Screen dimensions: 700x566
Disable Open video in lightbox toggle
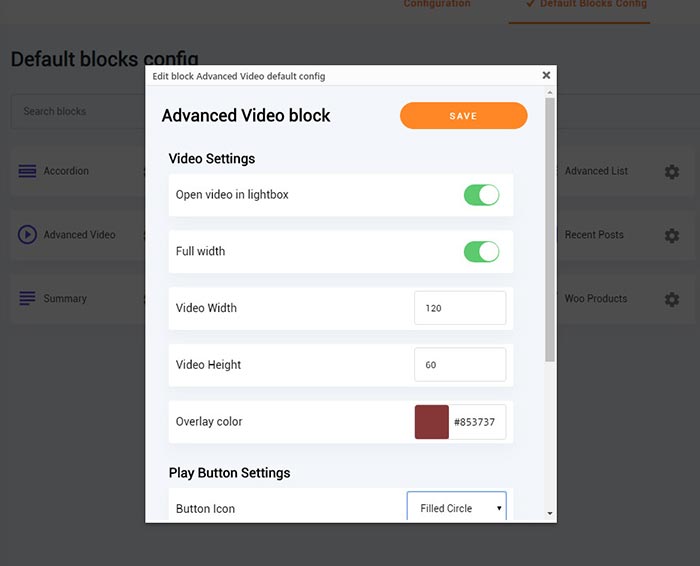pyautogui.click(x=481, y=195)
